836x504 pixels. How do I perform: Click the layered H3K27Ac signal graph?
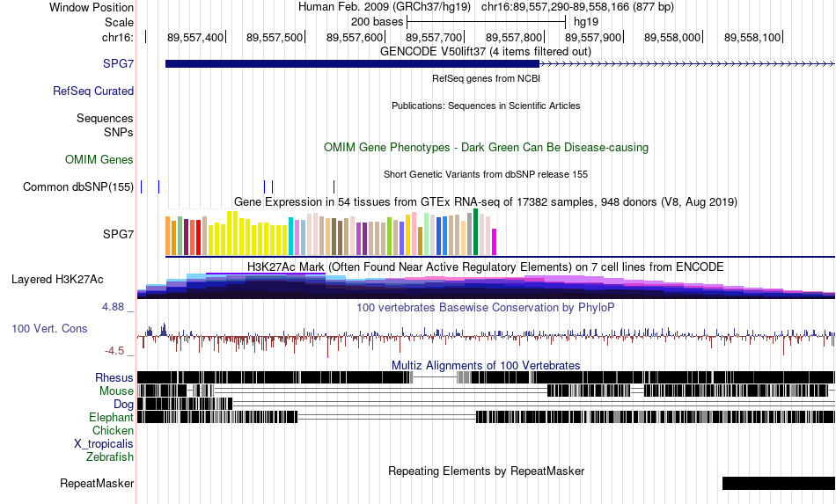click(486, 286)
